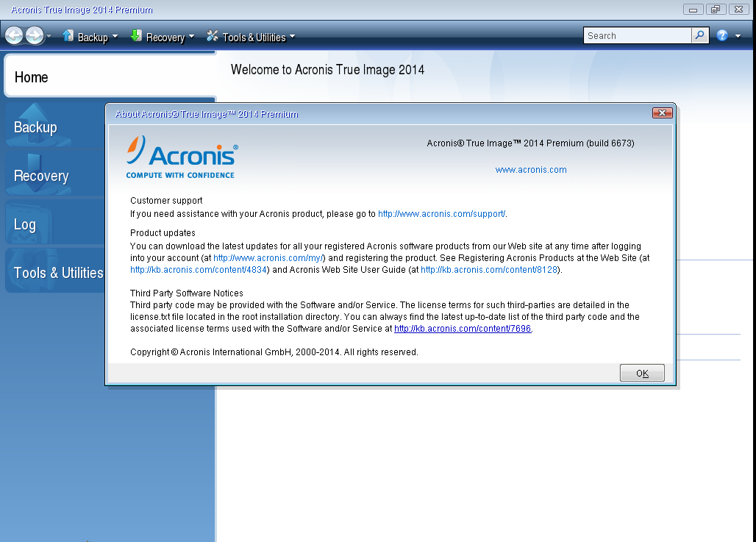Expand the Tools & Utilities dropdown arrow
This screenshot has height=542, width=756.
click(x=292, y=37)
